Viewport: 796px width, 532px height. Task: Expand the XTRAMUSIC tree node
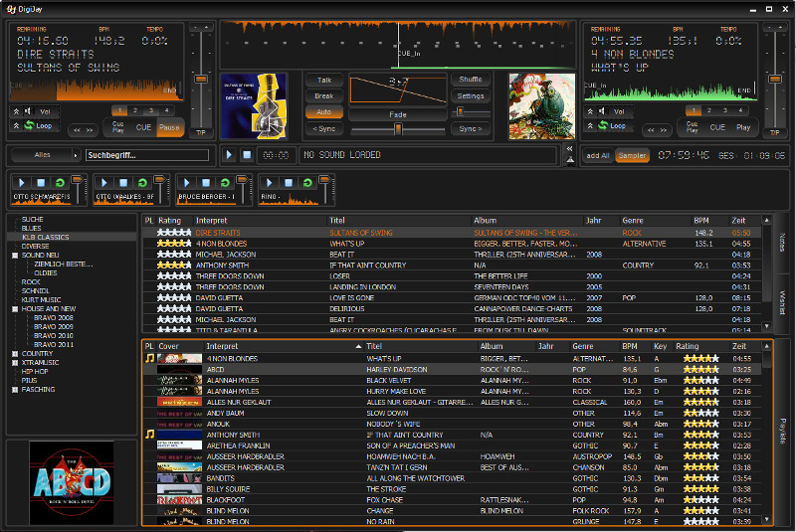pyautogui.click(x=15, y=363)
